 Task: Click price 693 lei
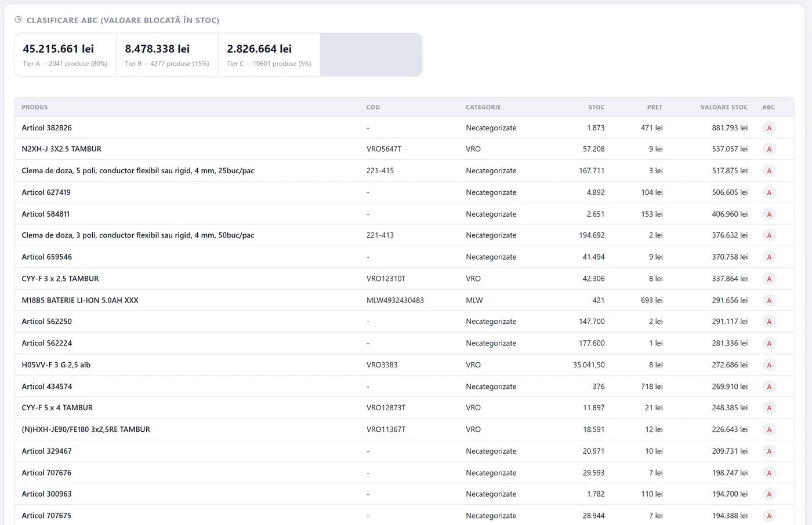coord(651,300)
